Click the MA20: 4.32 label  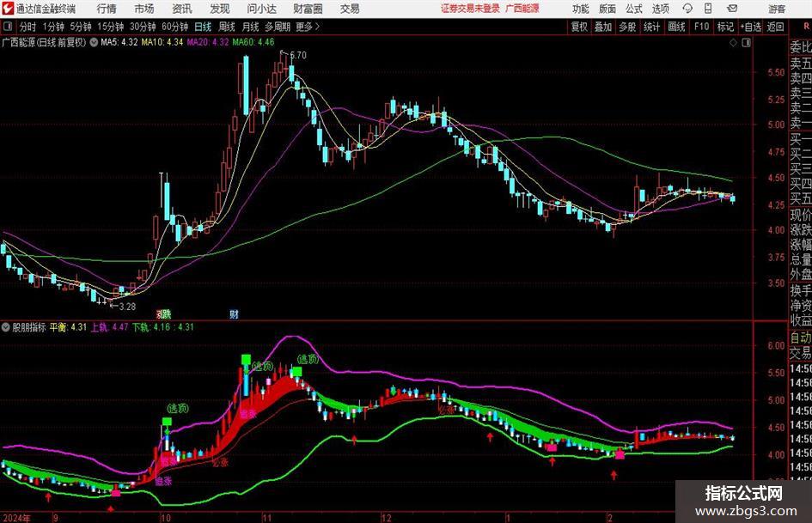click(208, 42)
